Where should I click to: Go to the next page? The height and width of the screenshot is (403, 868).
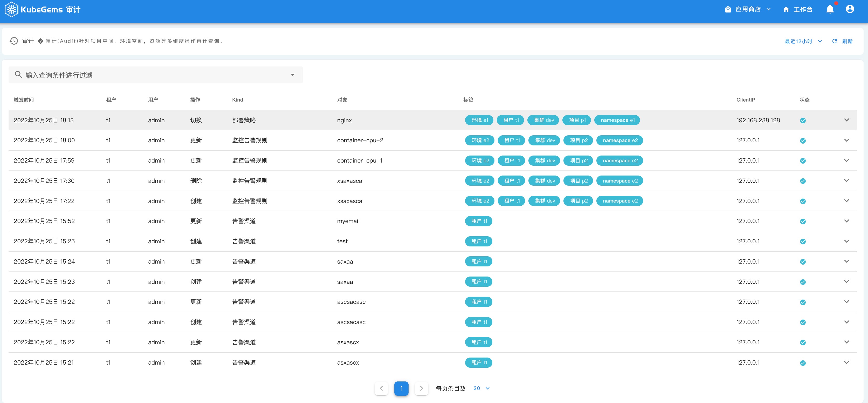tap(421, 388)
